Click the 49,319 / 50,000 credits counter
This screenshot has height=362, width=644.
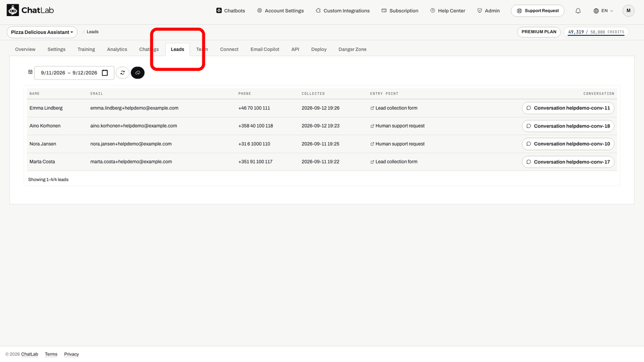pyautogui.click(x=596, y=32)
